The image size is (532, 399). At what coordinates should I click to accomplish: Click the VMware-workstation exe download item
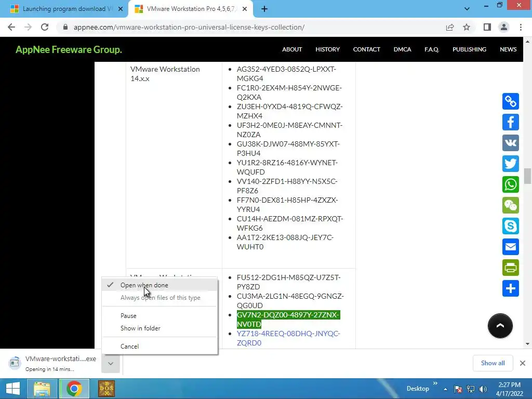(52, 363)
